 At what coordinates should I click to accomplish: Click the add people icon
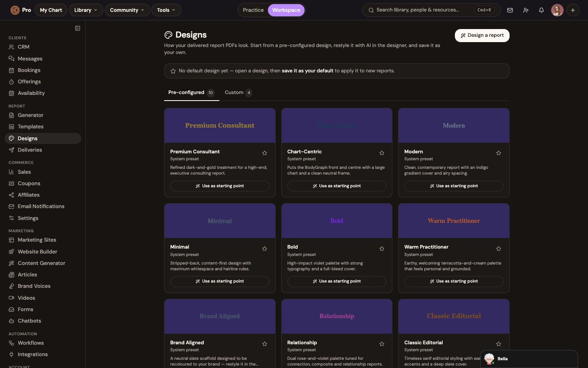pos(526,10)
